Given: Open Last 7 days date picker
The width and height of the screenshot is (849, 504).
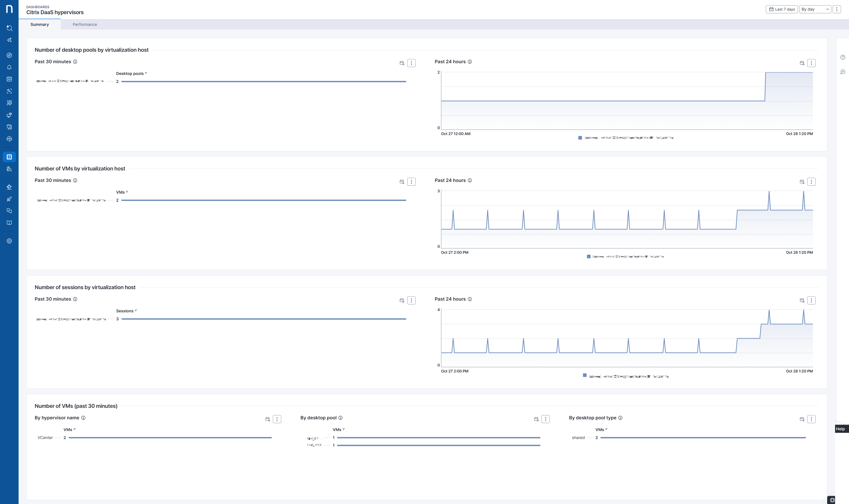Looking at the screenshot, I should (781, 9).
